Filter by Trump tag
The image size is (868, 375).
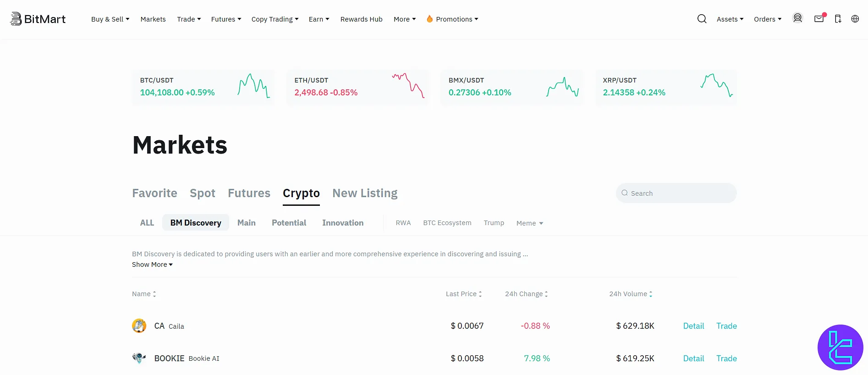click(x=494, y=223)
